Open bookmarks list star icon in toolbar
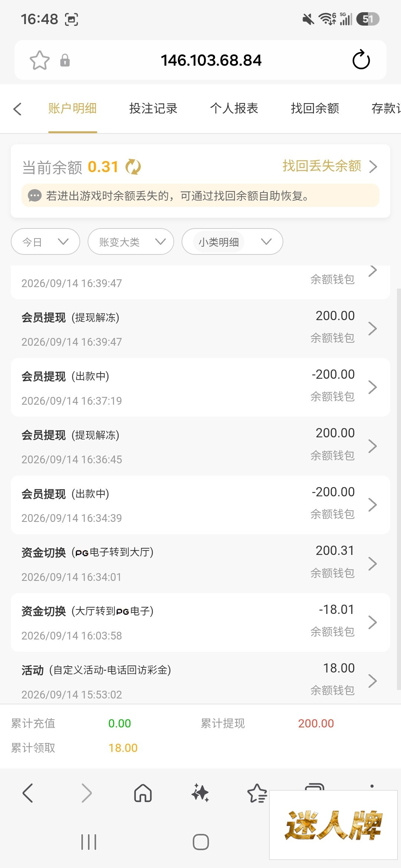Screen dimensions: 401x868 click(x=257, y=793)
